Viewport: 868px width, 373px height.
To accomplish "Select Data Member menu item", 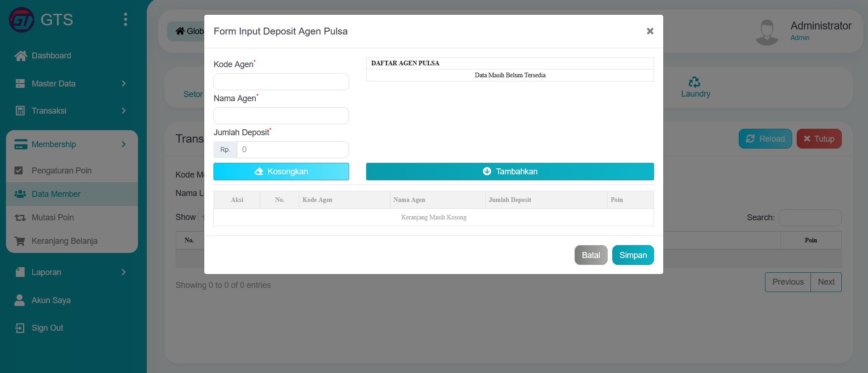I will coord(72,194).
